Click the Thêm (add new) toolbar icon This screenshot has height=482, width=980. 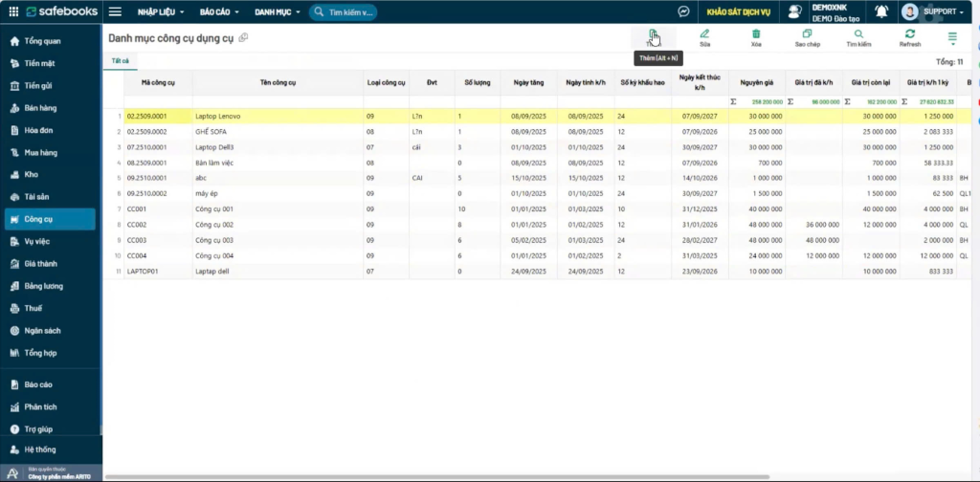pos(653,36)
